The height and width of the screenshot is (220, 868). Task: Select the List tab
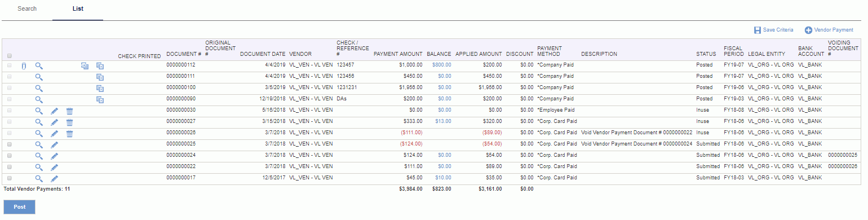click(78, 9)
